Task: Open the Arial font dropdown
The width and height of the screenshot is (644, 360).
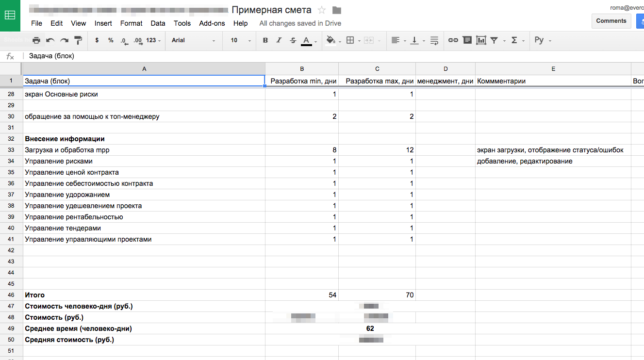Action: 193,40
